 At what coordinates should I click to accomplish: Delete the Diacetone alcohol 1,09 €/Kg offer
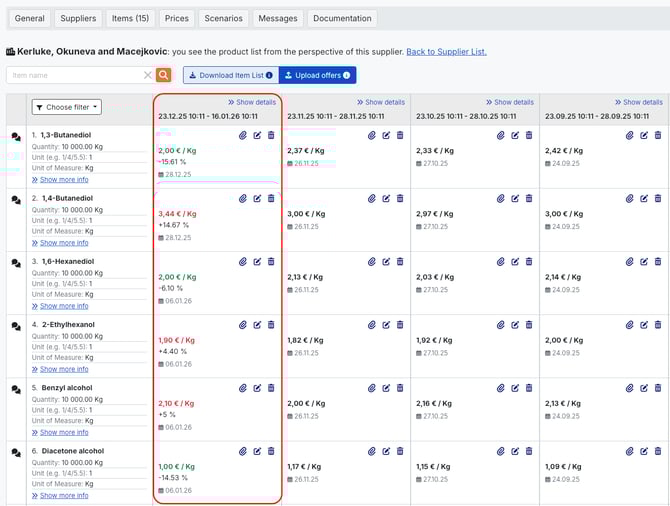658,451
